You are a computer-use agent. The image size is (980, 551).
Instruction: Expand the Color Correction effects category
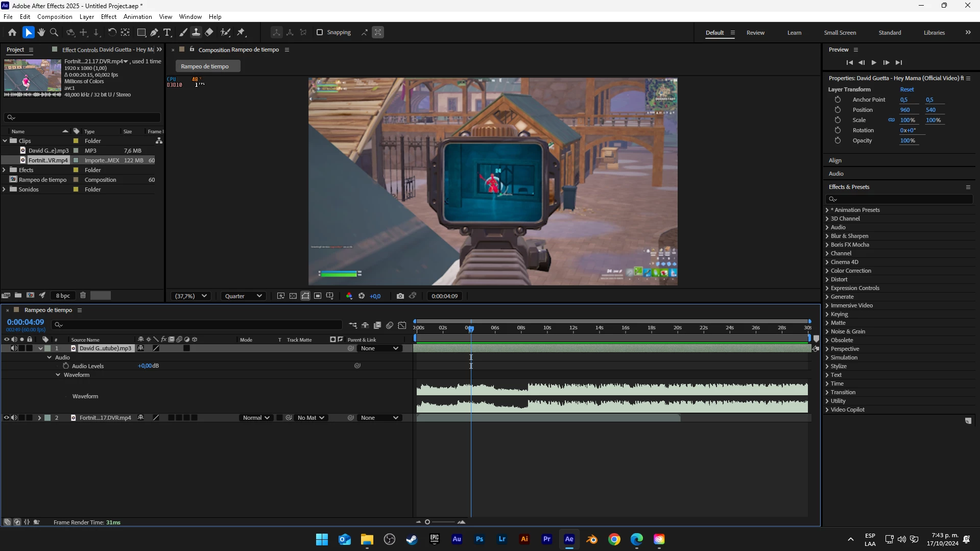tap(827, 271)
